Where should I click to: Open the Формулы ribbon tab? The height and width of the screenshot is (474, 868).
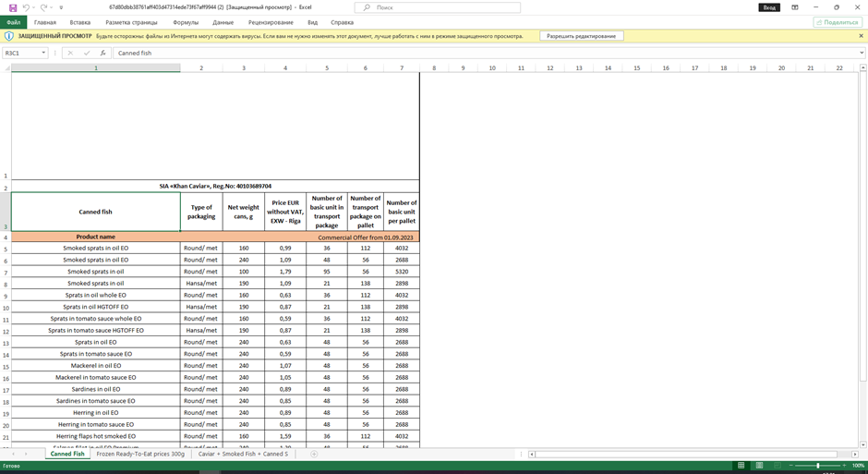pos(185,22)
